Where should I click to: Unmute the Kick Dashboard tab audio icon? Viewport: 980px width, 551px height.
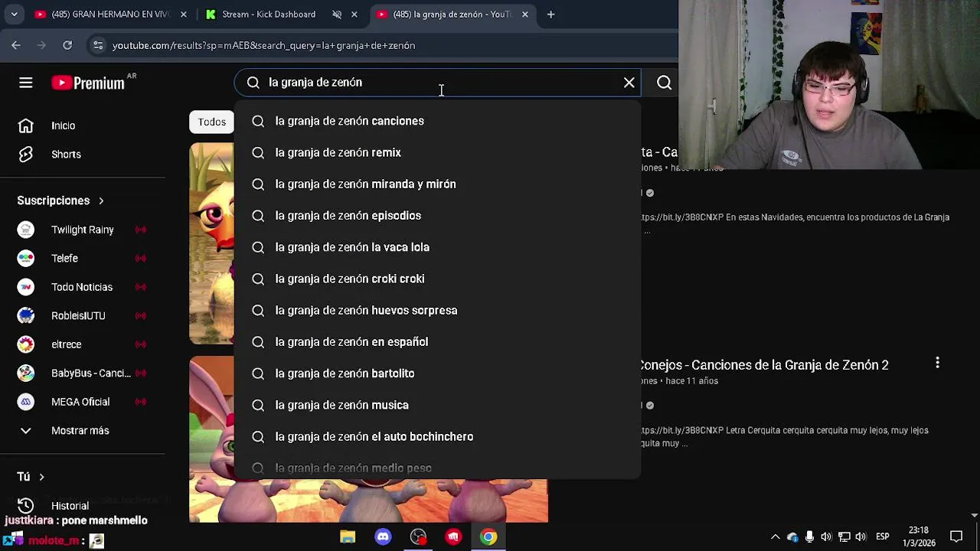337,15
